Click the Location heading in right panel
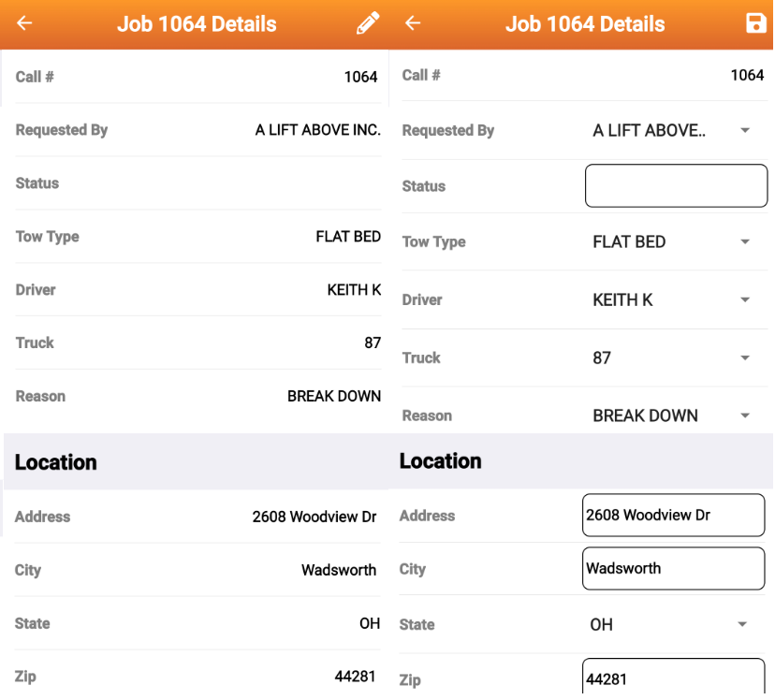 coord(441,461)
